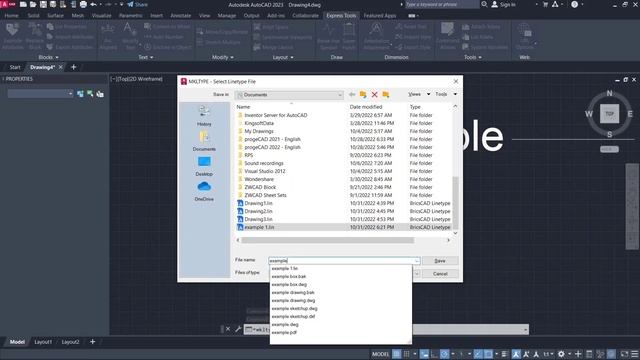
Task: Click the Select Objects icon in Properties palette
Action: (x=90, y=94)
